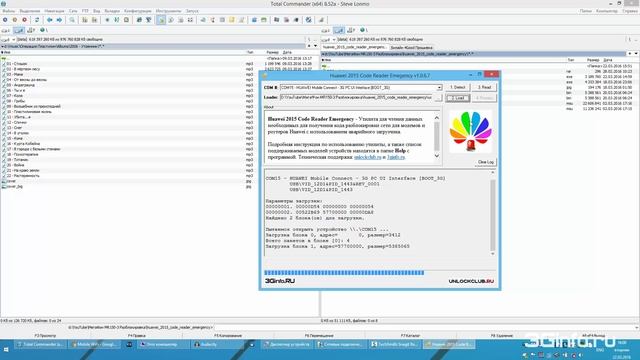Open command line history dropdown
Screen dimensions: 640x360
pos(636,327)
